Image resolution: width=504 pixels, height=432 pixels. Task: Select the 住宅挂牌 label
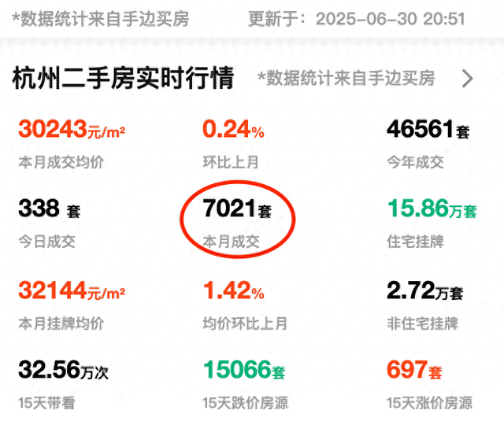pos(415,242)
